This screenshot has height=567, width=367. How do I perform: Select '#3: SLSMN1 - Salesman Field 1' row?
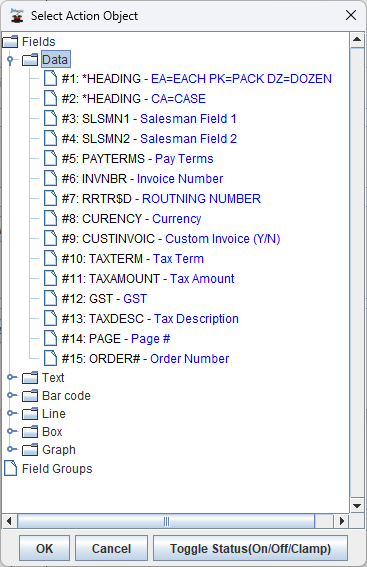click(x=149, y=119)
